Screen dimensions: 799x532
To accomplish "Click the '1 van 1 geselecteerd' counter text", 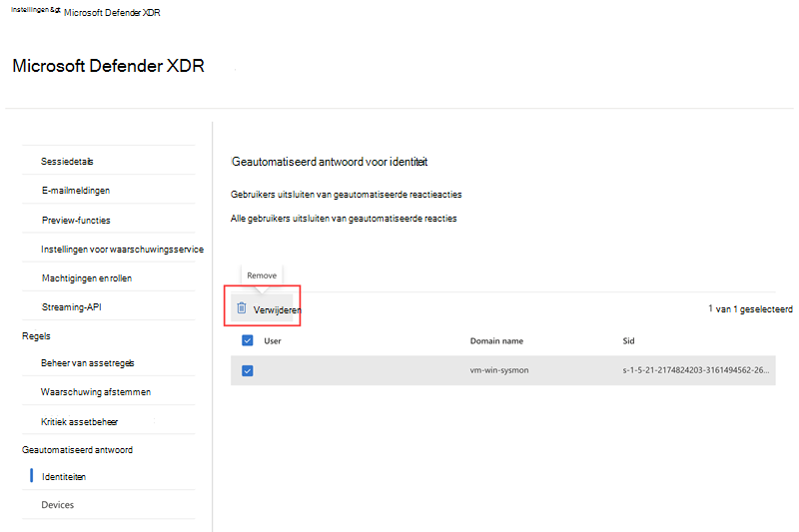I will (750, 309).
